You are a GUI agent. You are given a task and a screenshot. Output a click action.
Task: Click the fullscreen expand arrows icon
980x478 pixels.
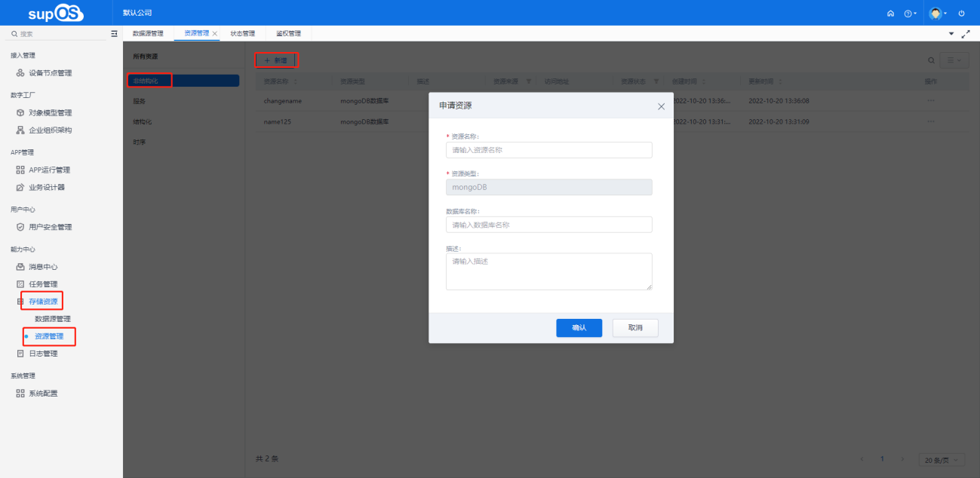point(965,34)
